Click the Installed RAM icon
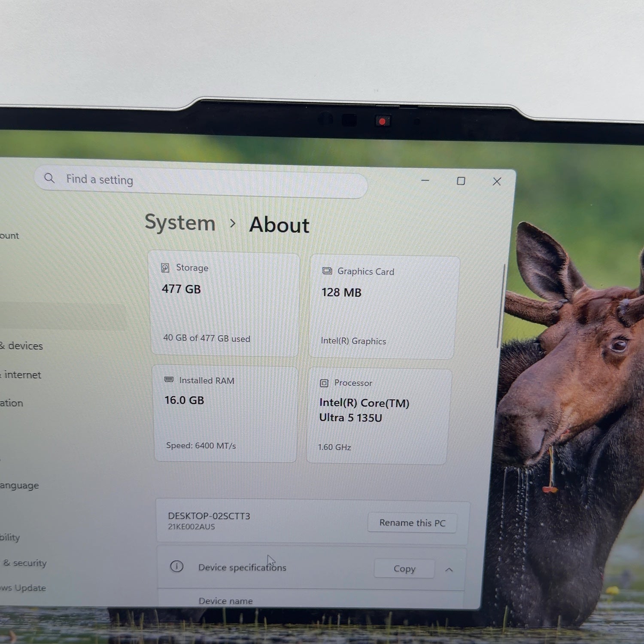 click(169, 380)
